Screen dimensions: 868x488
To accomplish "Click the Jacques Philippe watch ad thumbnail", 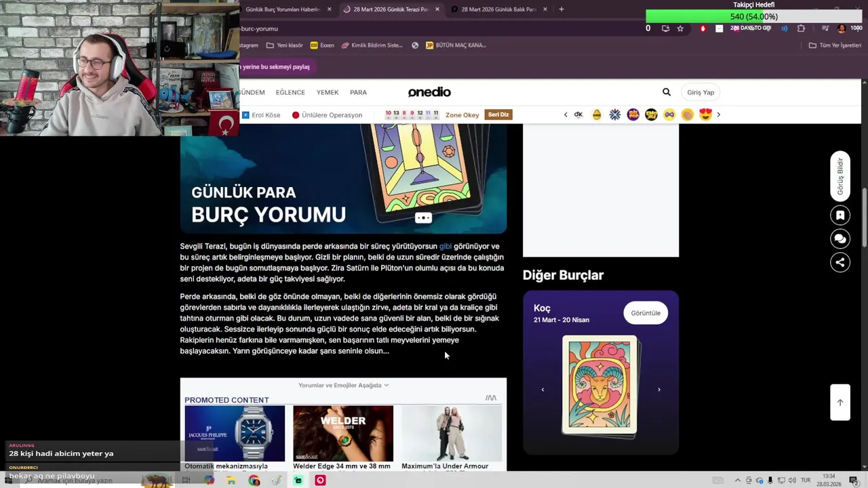I will [235, 433].
